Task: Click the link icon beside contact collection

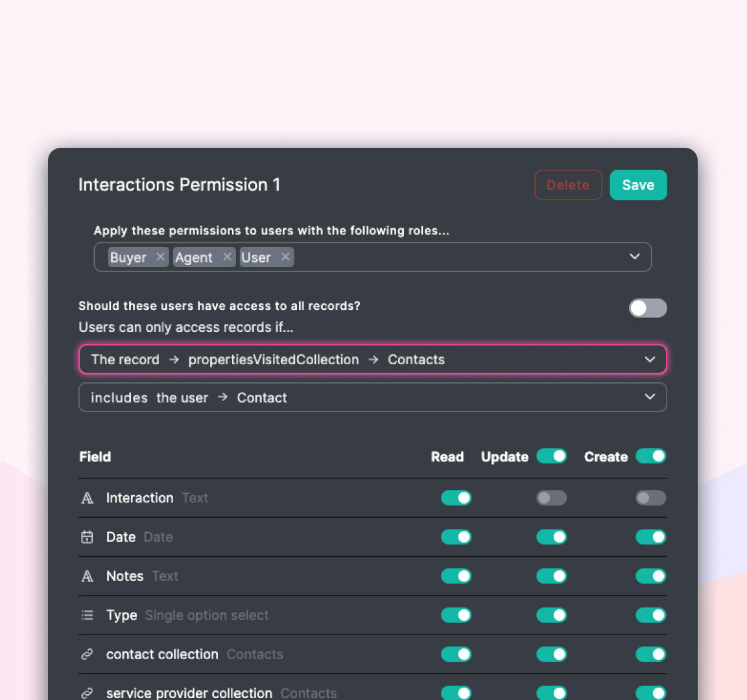Action: coord(87,655)
